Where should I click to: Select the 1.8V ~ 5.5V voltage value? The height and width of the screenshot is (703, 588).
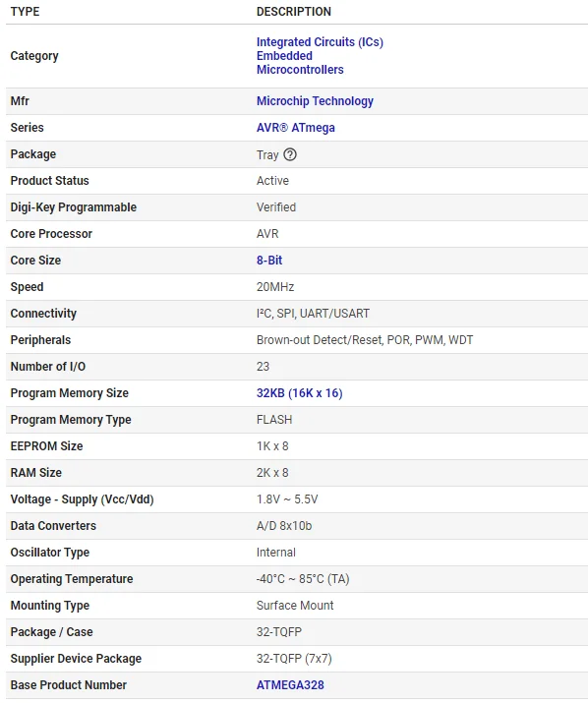point(287,499)
